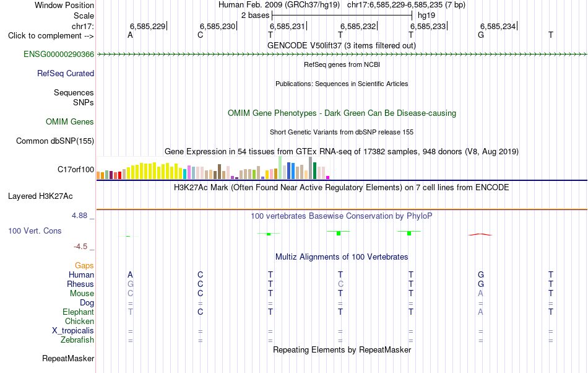Click the C17orf100 GTEx expression label
Screen dimensions: 588x373
(76, 169)
